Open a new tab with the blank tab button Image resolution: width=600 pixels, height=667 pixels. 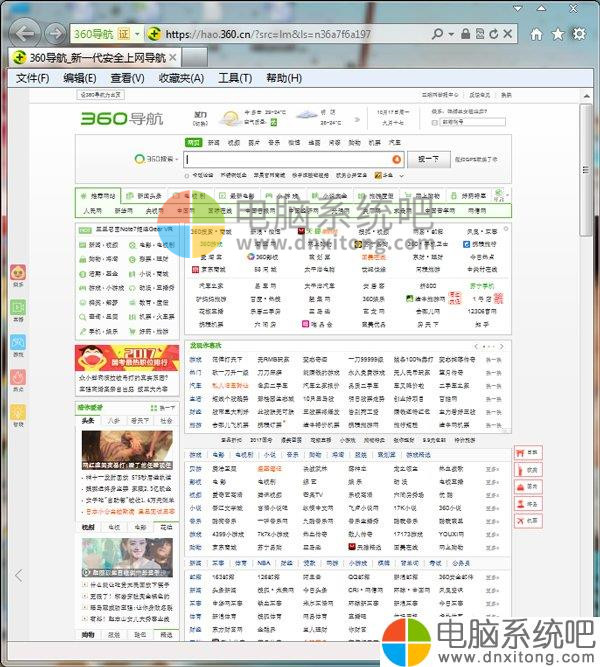tap(194, 57)
